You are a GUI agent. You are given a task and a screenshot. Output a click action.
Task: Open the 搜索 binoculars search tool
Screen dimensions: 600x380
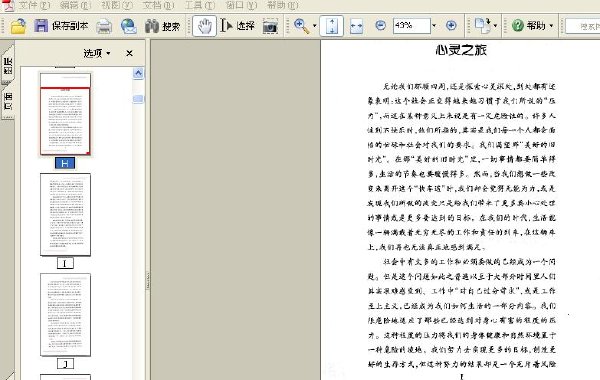tap(163, 26)
